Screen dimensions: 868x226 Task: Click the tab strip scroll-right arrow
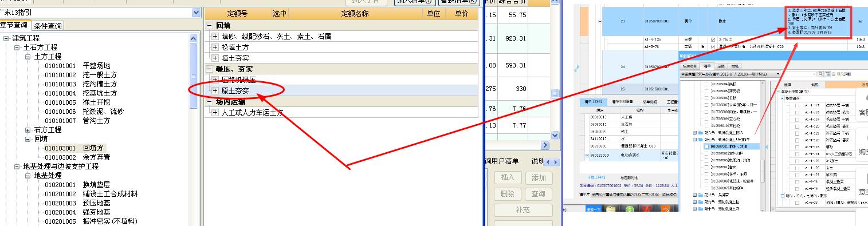coord(555,162)
